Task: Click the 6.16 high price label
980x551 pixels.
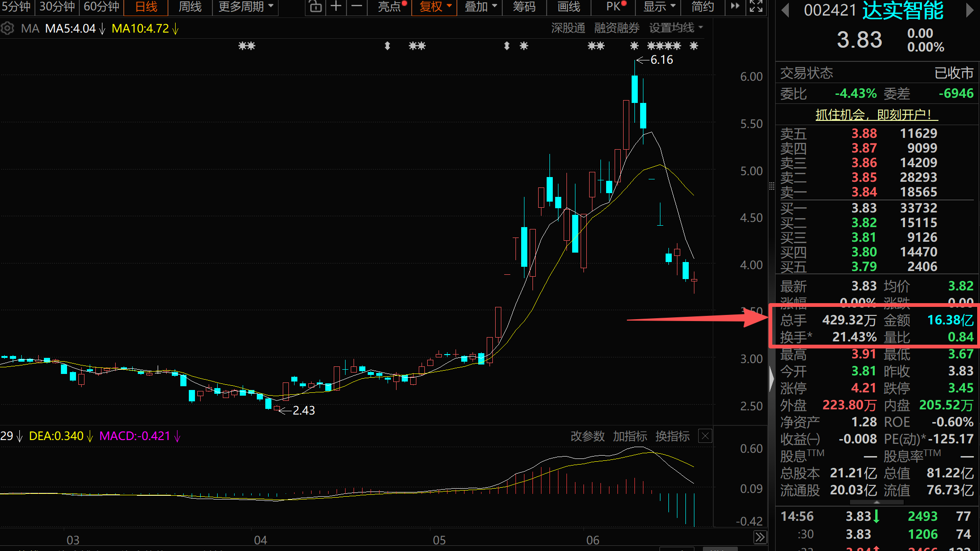Action: pos(662,60)
